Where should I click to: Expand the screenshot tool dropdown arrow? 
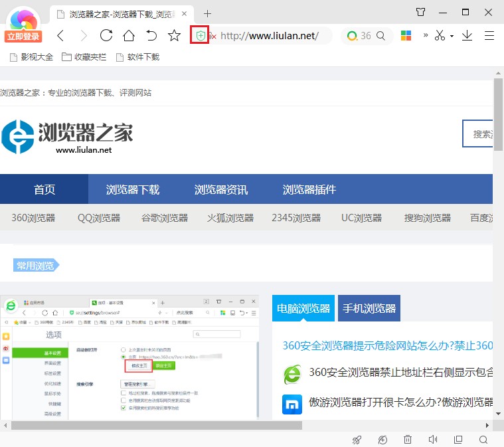tap(452, 36)
